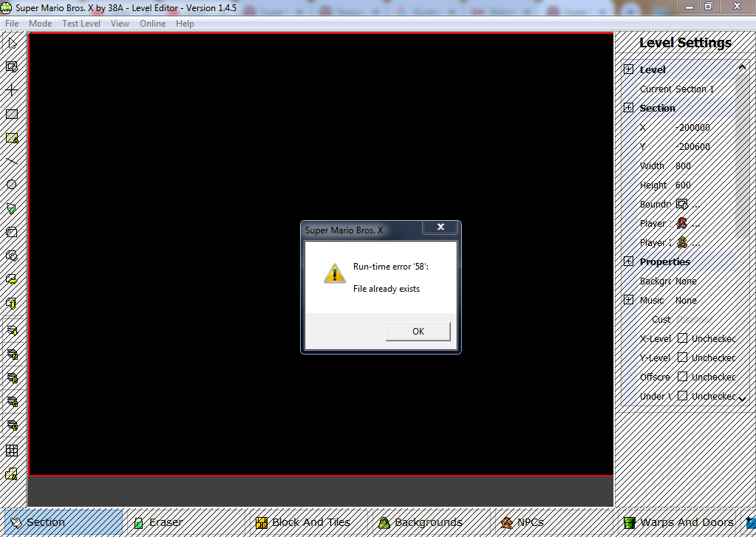This screenshot has height=537, width=756.
Task: Click the copy objects tool icon
Action: click(x=12, y=232)
